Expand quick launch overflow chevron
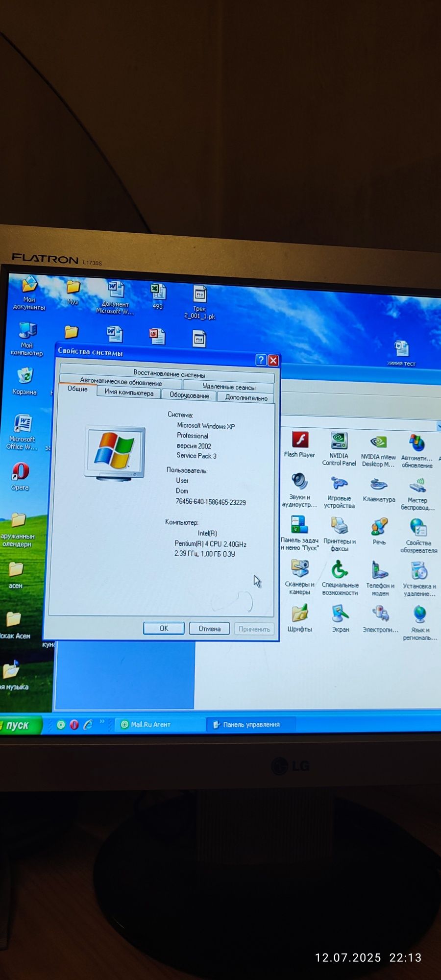 pyautogui.click(x=102, y=722)
